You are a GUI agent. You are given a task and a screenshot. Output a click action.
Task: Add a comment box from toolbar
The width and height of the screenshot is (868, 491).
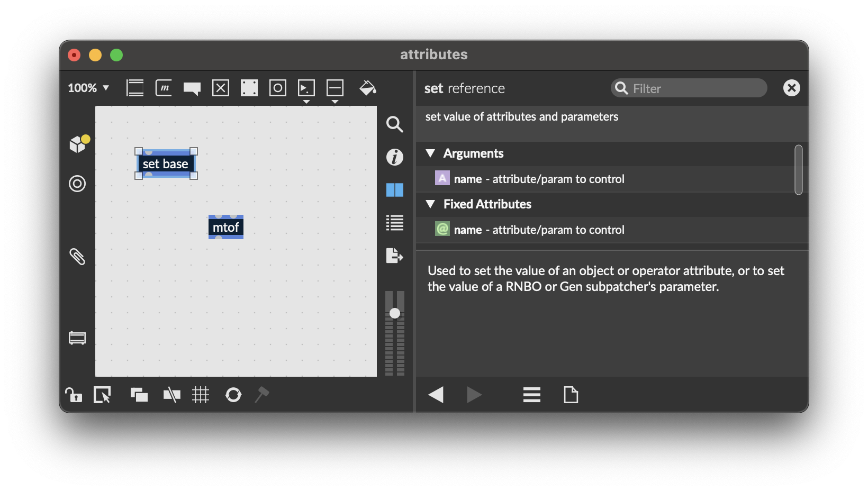192,88
